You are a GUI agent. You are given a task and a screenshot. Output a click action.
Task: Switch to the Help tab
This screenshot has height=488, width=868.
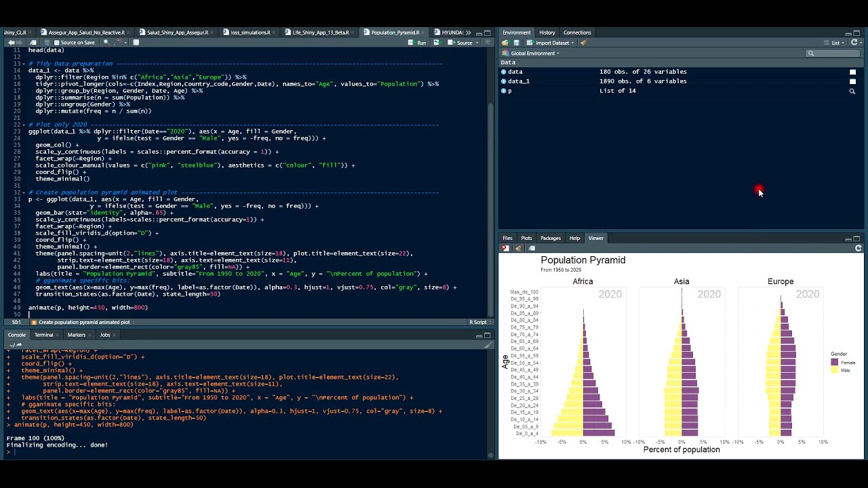574,238
